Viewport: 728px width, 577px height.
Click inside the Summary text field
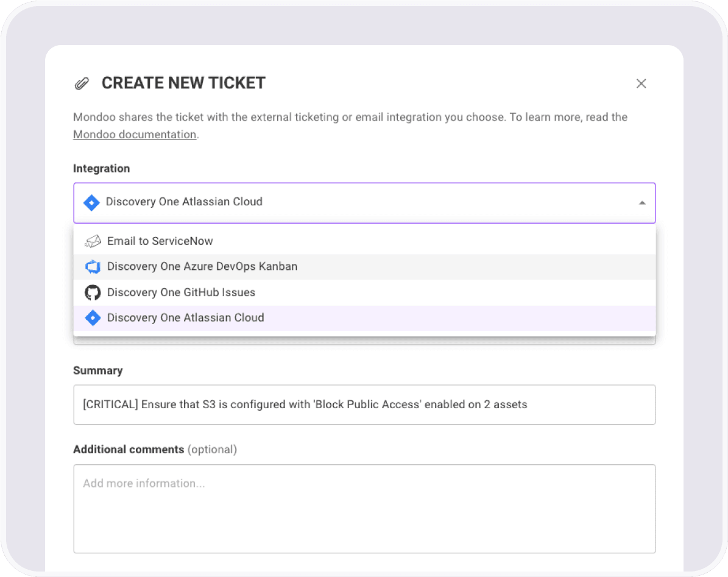coord(364,404)
